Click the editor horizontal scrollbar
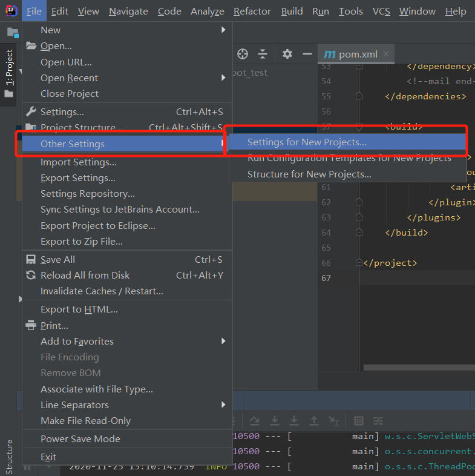Screen dimensions: 475x476 coord(419,368)
